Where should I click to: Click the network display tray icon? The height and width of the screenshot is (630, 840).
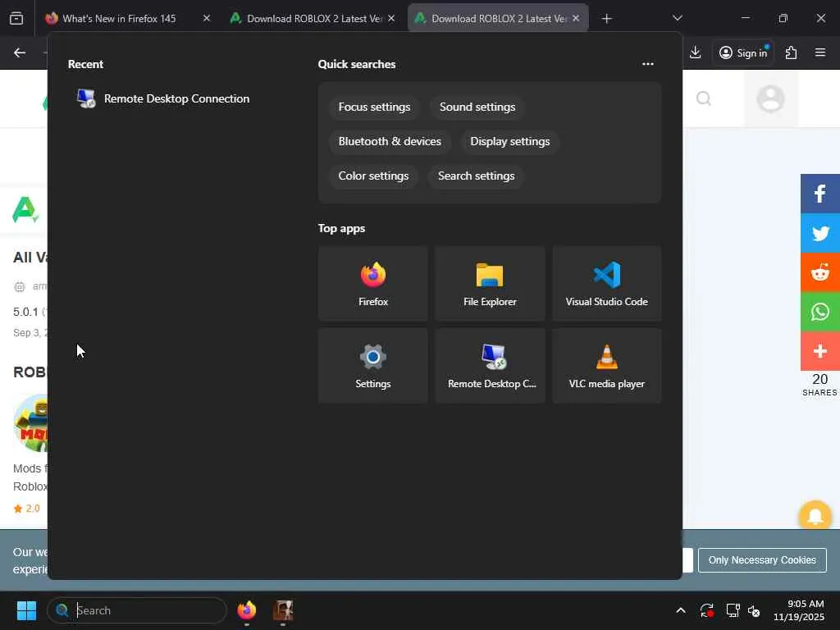pyautogui.click(x=733, y=610)
